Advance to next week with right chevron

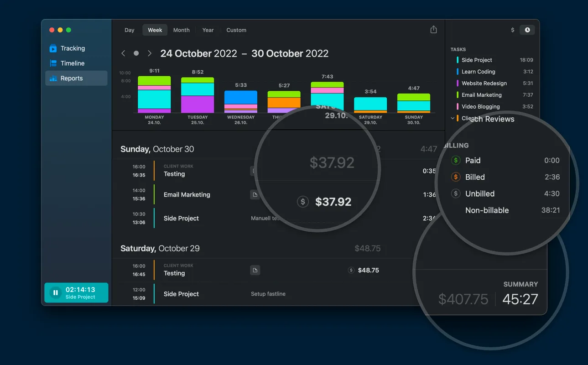coord(149,53)
